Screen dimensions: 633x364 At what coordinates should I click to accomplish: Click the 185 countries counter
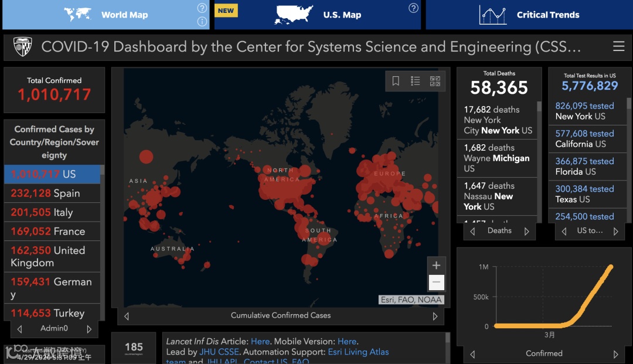[x=134, y=347]
